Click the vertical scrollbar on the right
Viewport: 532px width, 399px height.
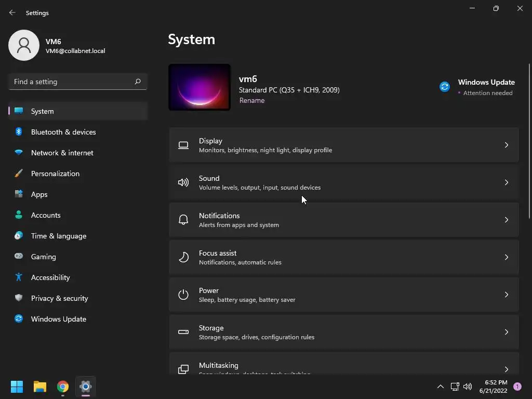click(529, 141)
